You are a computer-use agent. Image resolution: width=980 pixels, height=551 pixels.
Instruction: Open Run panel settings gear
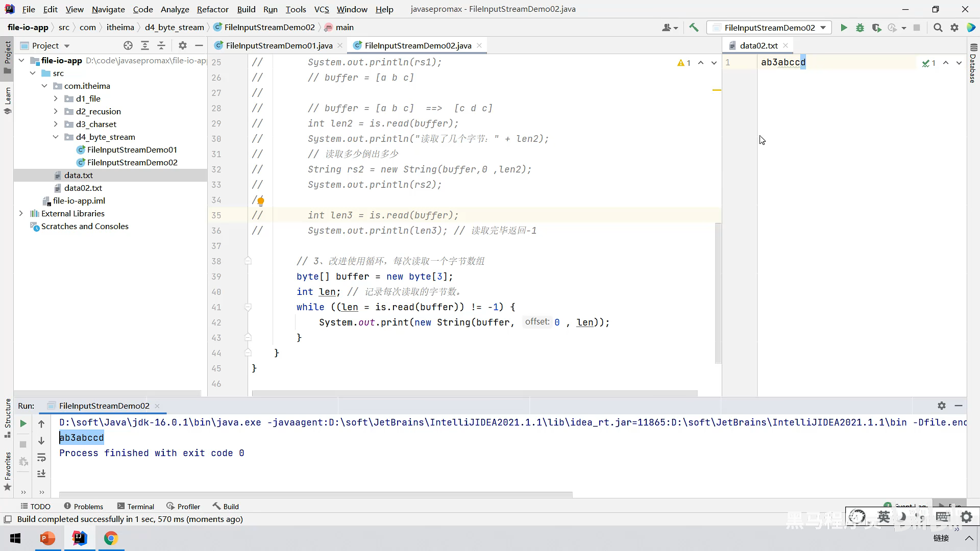click(x=942, y=406)
